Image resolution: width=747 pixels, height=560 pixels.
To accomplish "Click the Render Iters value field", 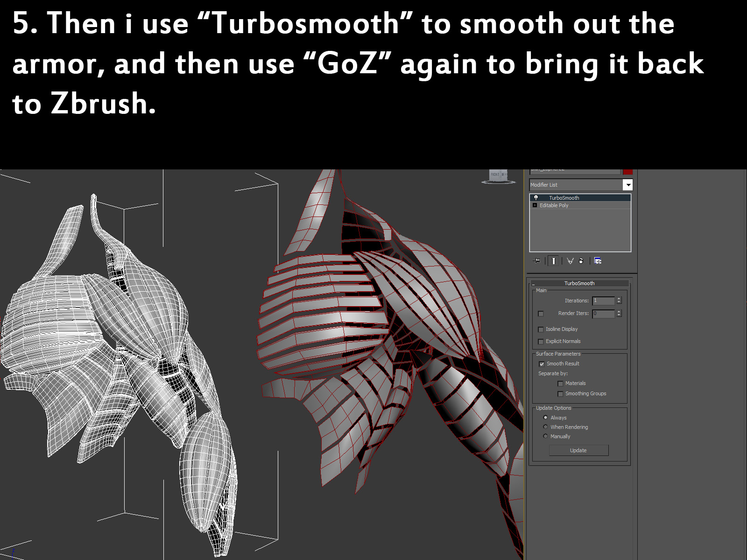I will (x=603, y=314).
